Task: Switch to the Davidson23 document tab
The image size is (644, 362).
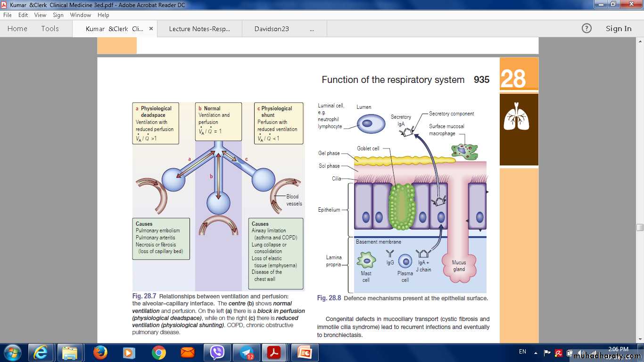Action: click(272, 29)
